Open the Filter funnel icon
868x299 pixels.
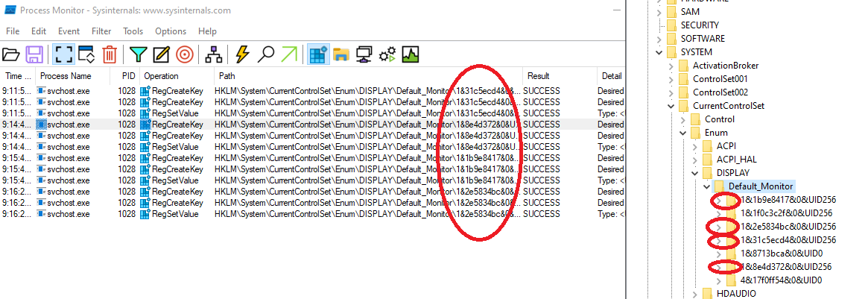click(x=138, y=54)
